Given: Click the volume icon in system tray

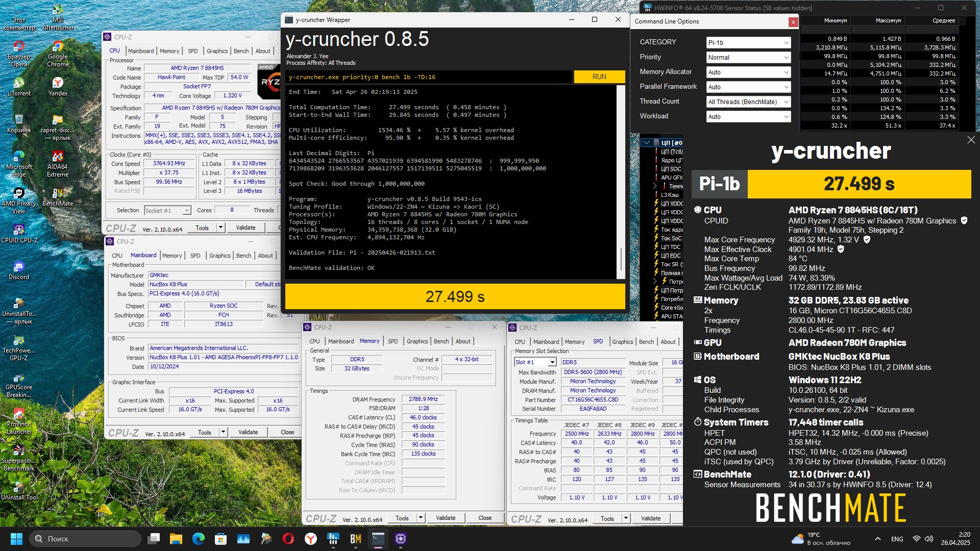Looking at the screenshot, I should click(x=929, y=539).
